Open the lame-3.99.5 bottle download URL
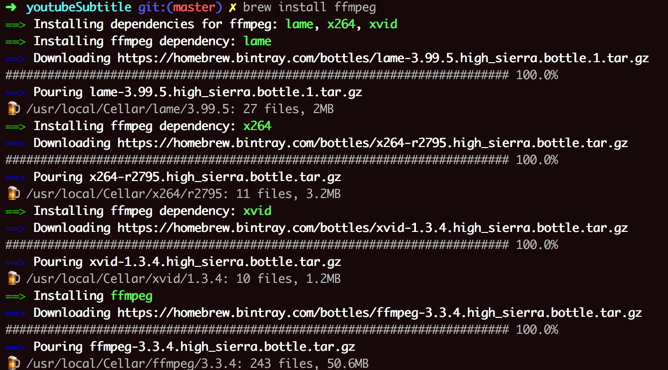This screenshot has height=370, width=668. (x=383, y=58)
